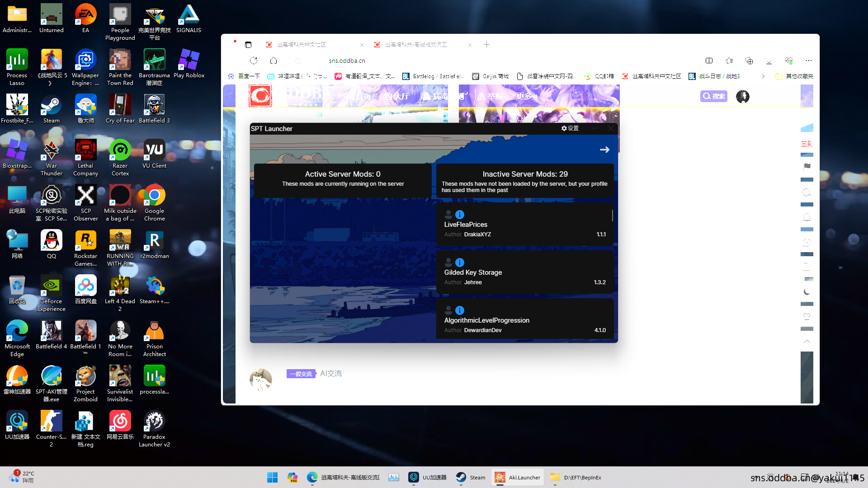Open AlgorithmicLevelProgression mod info icon
The height and width of the screenshot is (488, 868).
click(459, 310)
